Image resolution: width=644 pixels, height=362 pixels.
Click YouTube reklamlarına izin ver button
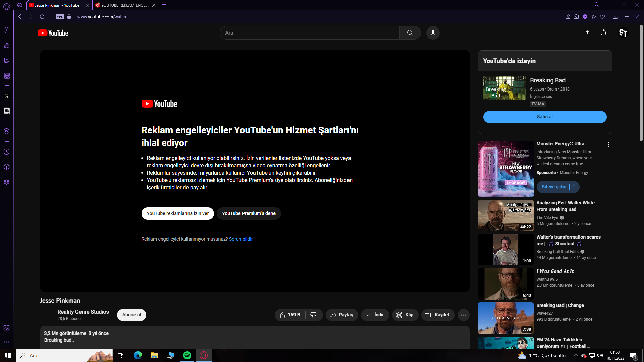177,214
